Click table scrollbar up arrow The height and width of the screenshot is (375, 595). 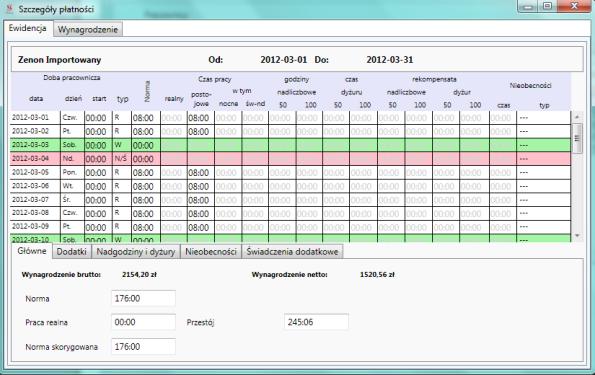click(x=577, y=117)
